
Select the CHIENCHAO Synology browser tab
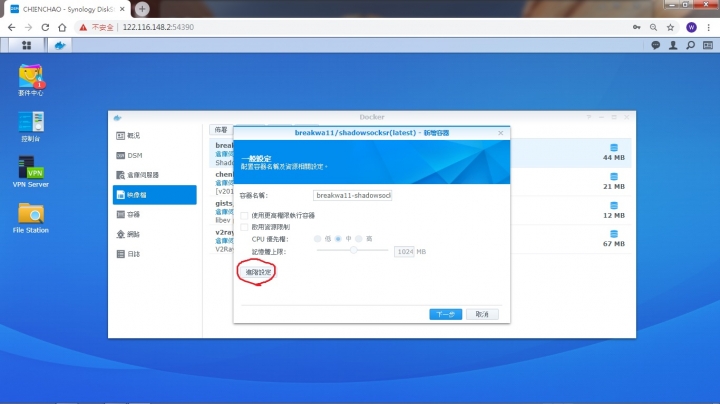[x=68, y=9]
